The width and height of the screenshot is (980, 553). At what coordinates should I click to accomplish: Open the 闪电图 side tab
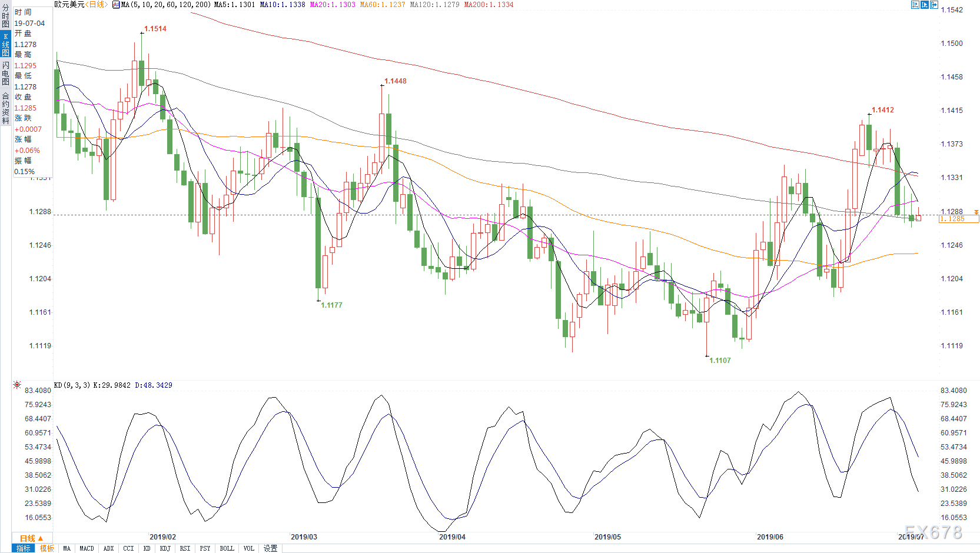(5, 73)
